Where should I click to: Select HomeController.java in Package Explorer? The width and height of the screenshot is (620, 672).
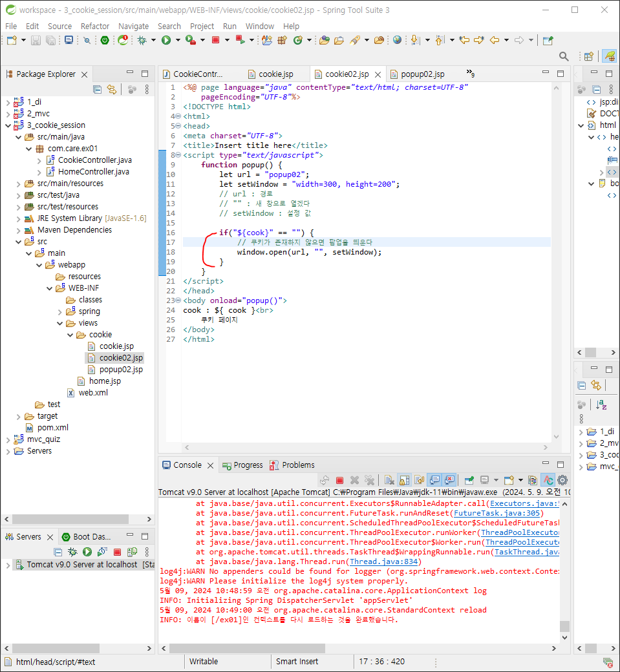94,171
